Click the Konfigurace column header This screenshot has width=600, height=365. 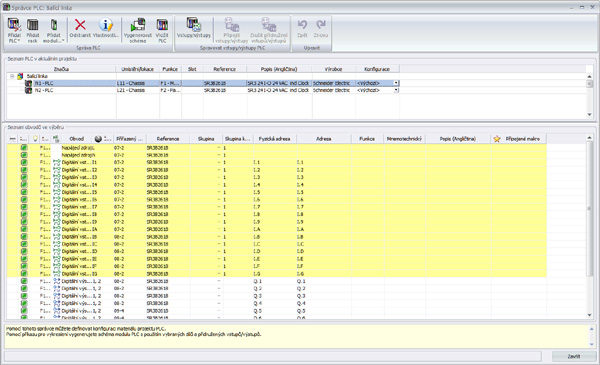[377, 69]
